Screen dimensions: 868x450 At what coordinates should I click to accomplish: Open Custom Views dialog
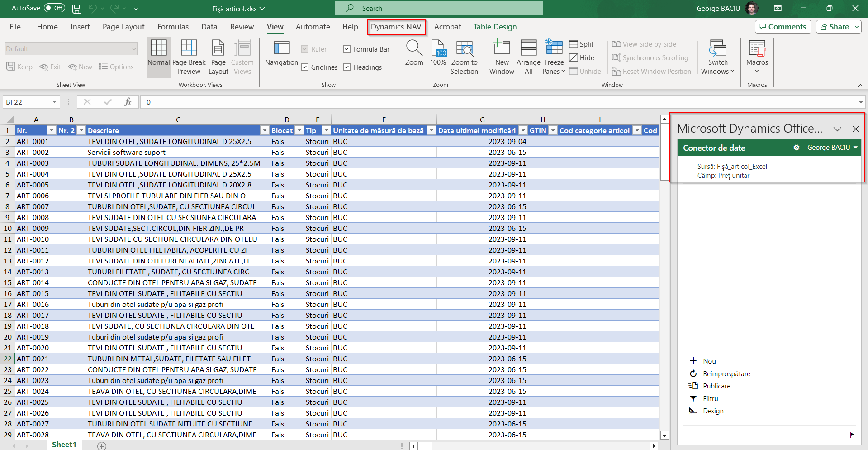click(242, 57)
